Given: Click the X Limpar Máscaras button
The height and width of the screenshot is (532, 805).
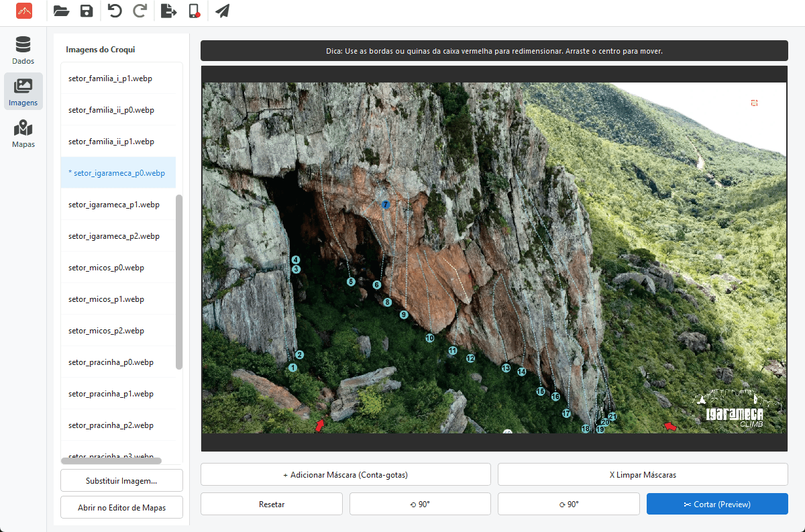Looking at the screenshot, I should (643, 474).
